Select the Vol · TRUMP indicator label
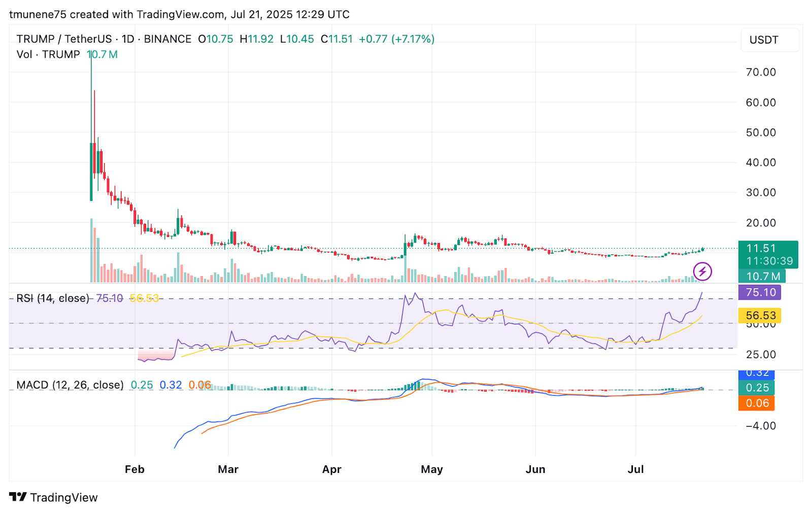 (48, 54)
